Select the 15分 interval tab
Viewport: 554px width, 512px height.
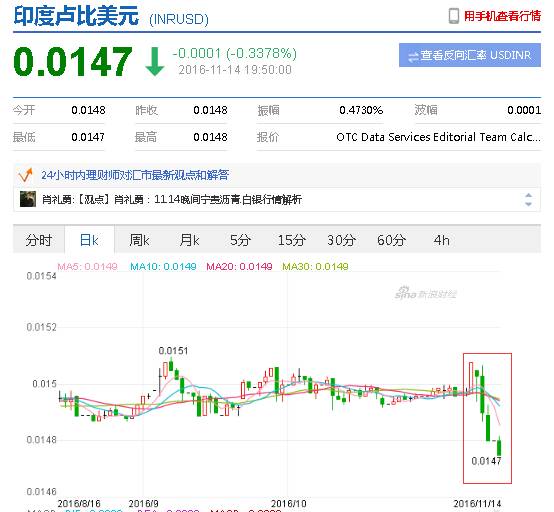(x=291, y=240)
